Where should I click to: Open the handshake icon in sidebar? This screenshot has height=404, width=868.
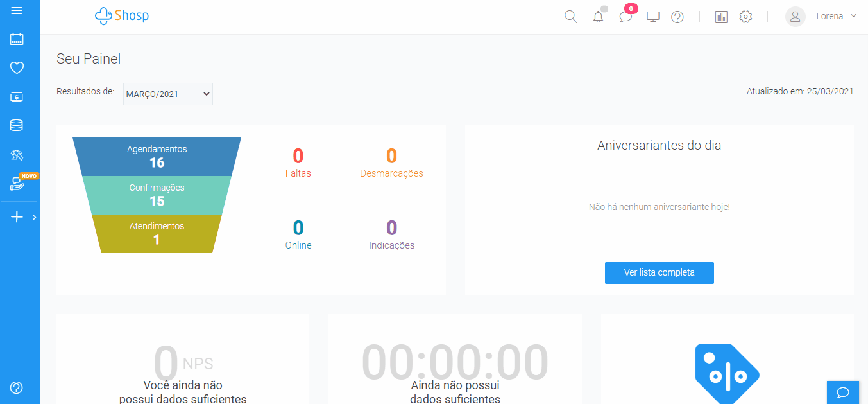[x=17, y=155]
